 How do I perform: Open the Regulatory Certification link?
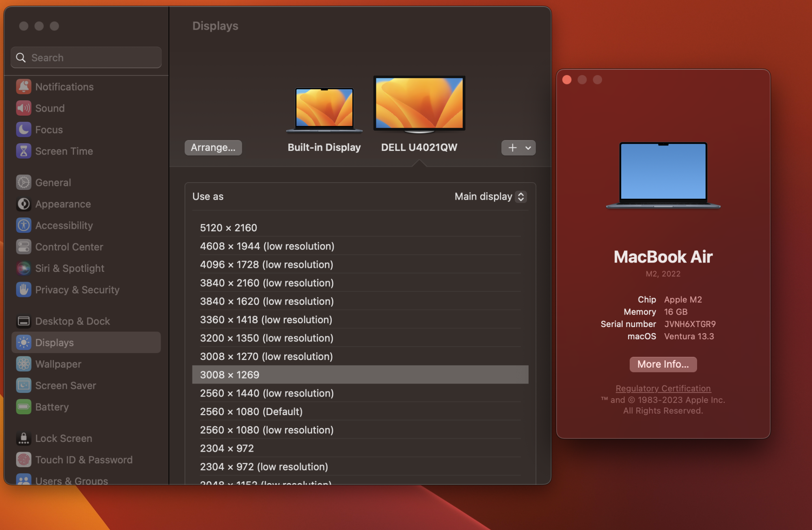pos(663,388)
